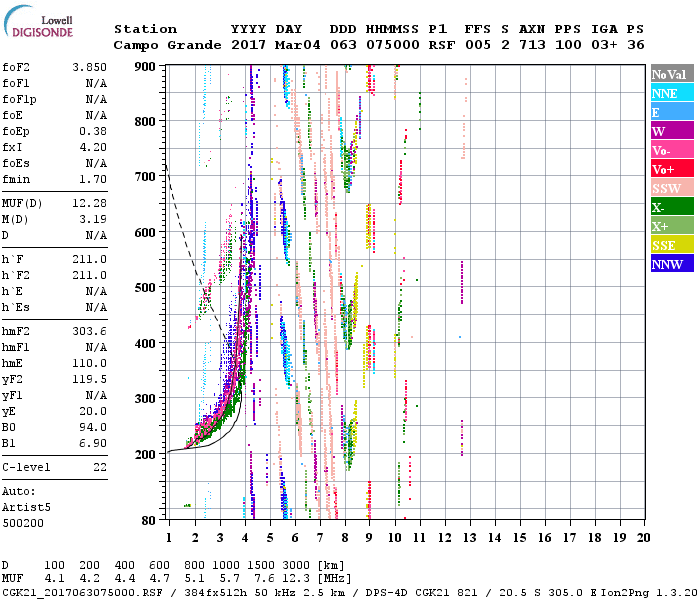Click the X+ light green legend entry
The image size is (700, 600).
click(x=670, y=226)
